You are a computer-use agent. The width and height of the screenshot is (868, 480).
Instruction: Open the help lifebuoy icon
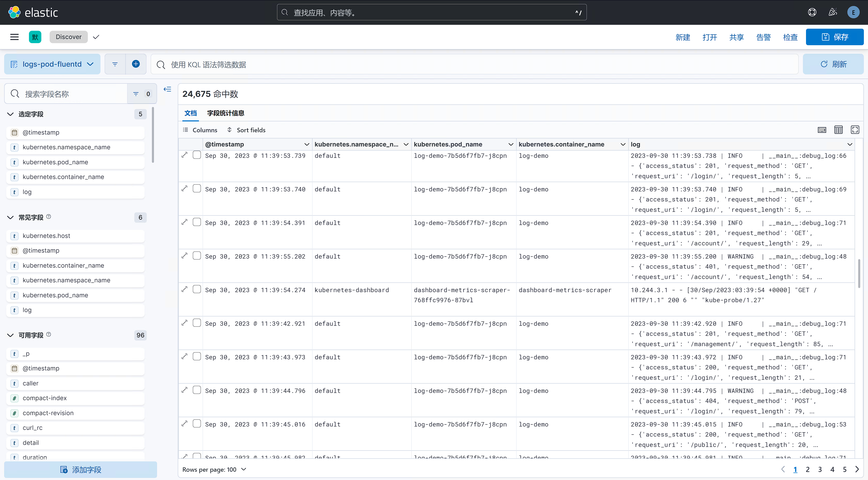812,12
